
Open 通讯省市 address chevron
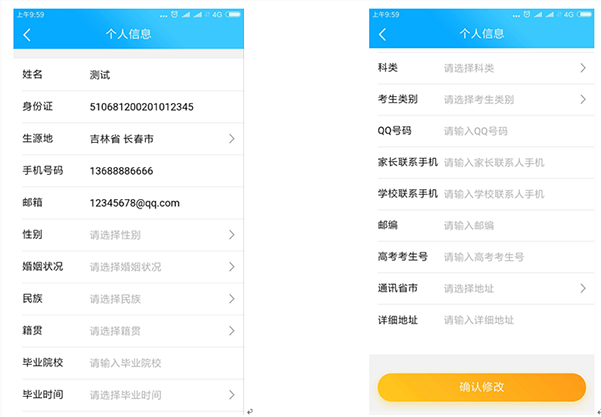click(x=583, y=289)
